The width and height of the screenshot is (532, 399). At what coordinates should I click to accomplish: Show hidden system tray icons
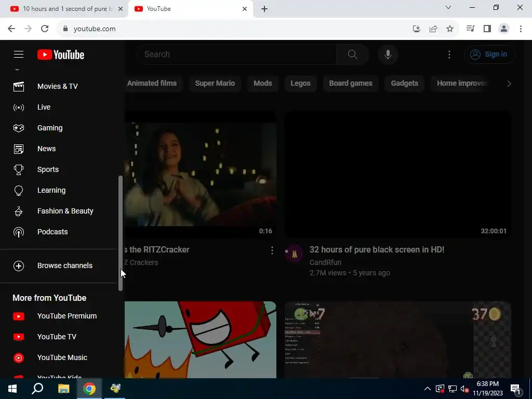click(x=428, y=389)
